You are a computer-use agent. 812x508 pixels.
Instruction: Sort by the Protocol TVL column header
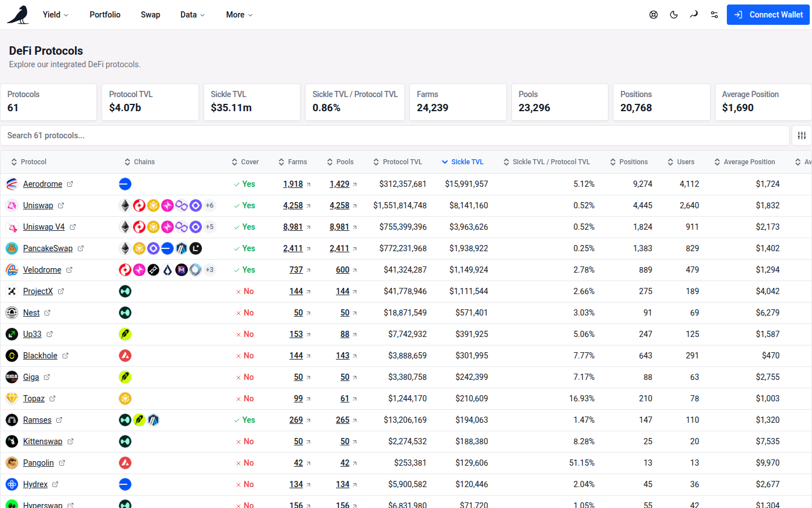(398, 162)
